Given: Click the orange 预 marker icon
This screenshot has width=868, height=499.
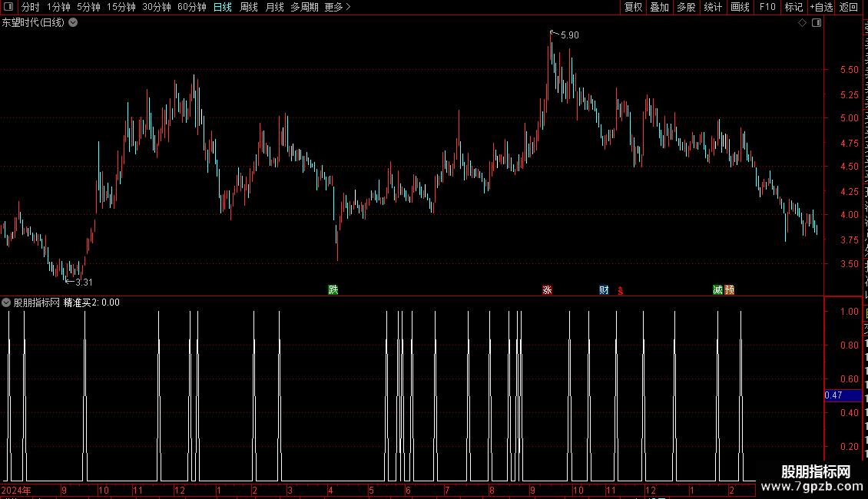Looking at the screenshot, I should (730, 290).
